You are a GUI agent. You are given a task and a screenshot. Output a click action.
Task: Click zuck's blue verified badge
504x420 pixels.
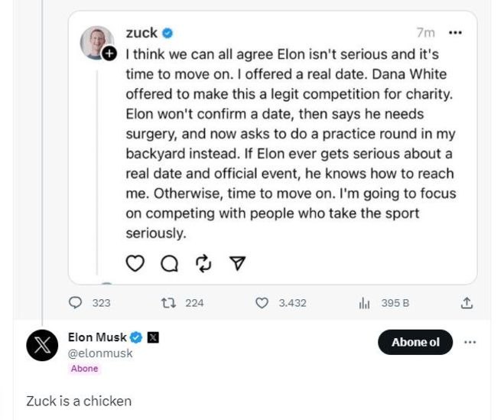pos(168,33)
